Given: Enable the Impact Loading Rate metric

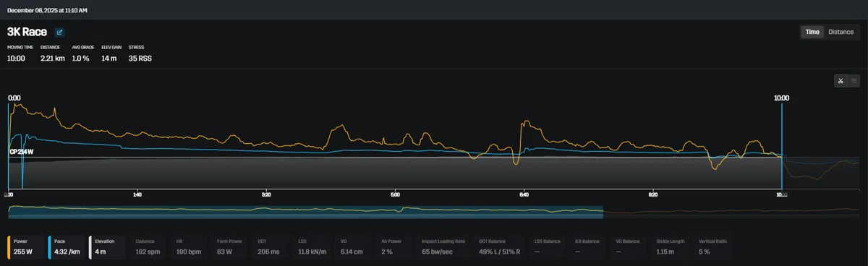Looking at the screenshot, I should tap(443, 247).
